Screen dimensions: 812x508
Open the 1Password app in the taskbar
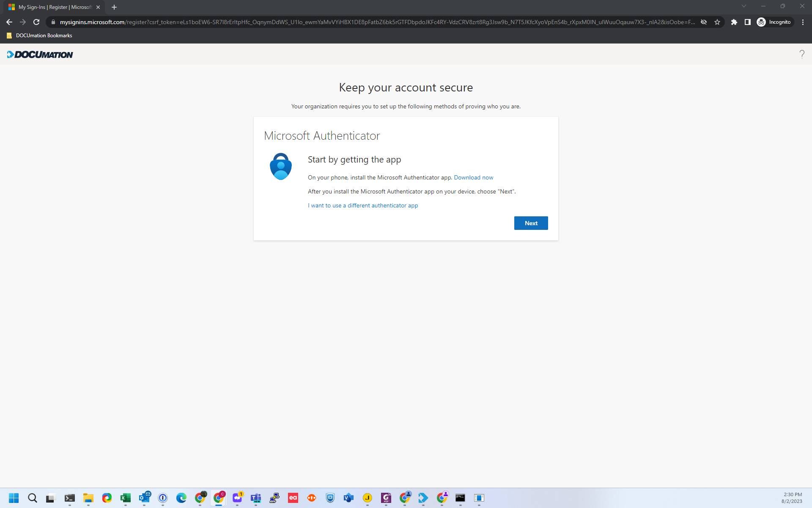(163, 498)
